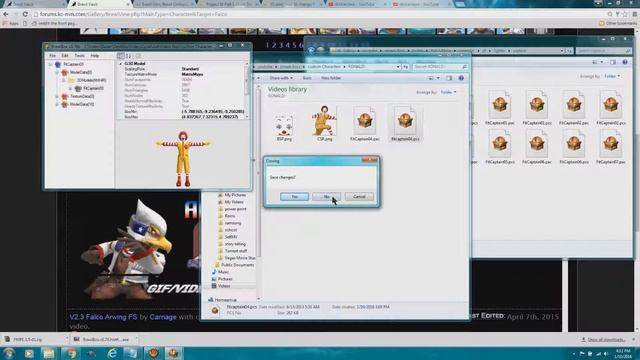Select FitCaptain02.pcs in captain folder window
Image resolution: width=640 pixels, height=360 pixels.
611,107
